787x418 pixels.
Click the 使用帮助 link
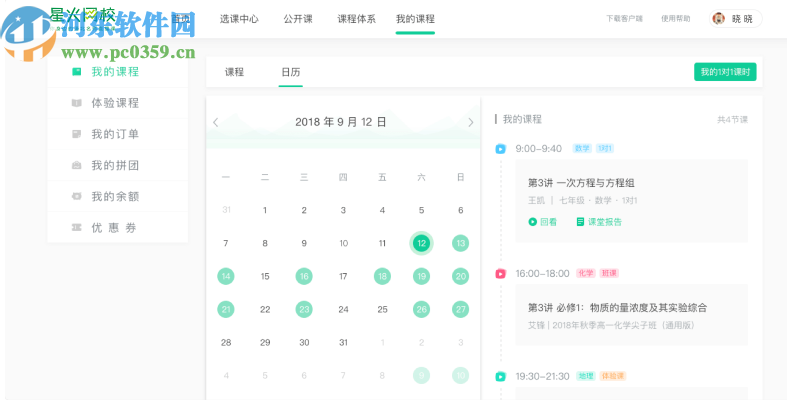pos(676,19)
